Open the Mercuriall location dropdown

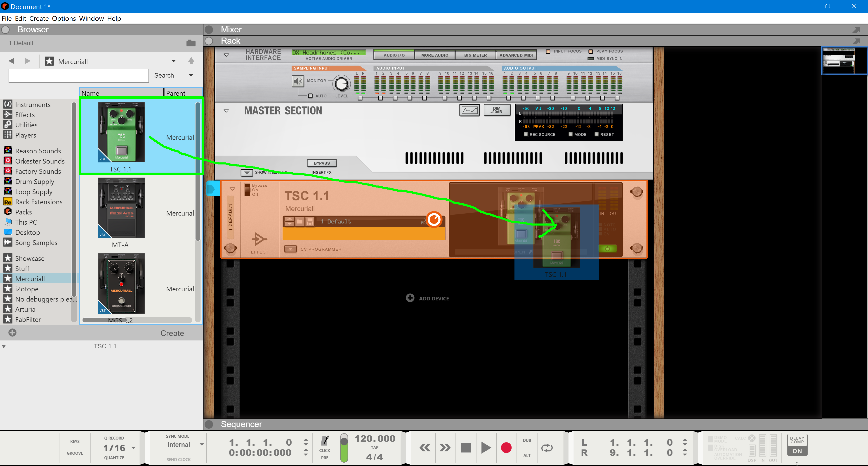(174, 61)
